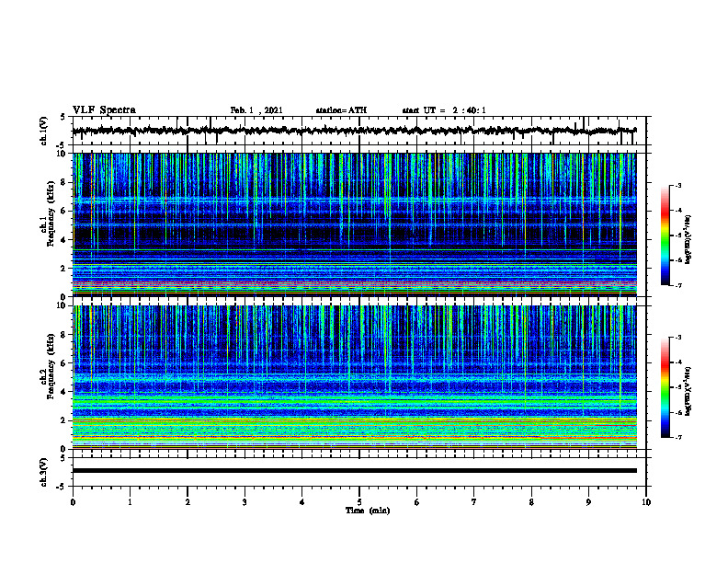
Task: Click time axis tick label "2"
Action: 188,502
